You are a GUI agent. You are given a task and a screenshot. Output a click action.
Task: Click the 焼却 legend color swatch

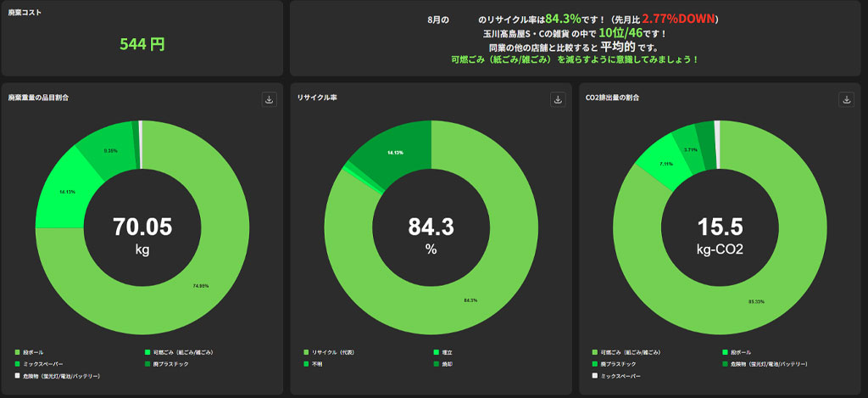[435, 363]
